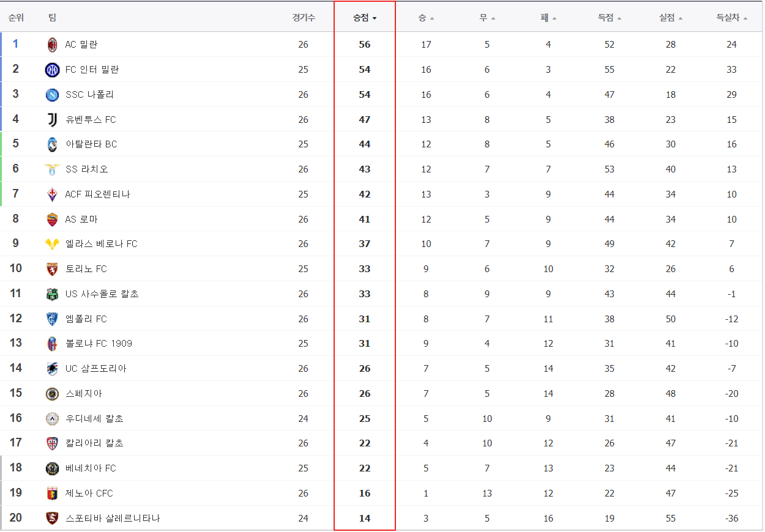
Task: Click the Genoa CFC club crest
Action: tap(52, 493)
